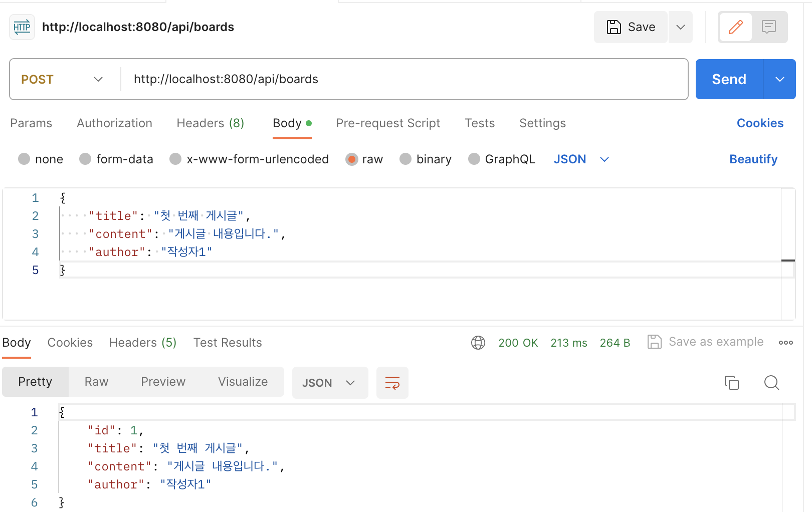The image size is (812, 512).
Task: Click the request URL input field
Action: pyautogui.click(x=405, y=79)
